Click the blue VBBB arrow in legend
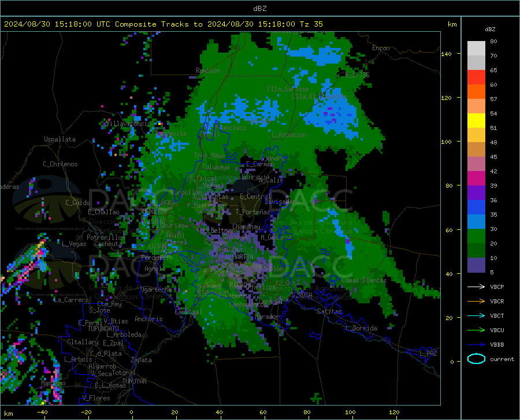The width and height of the screenshot is (520, 420). tap(476, 345)
